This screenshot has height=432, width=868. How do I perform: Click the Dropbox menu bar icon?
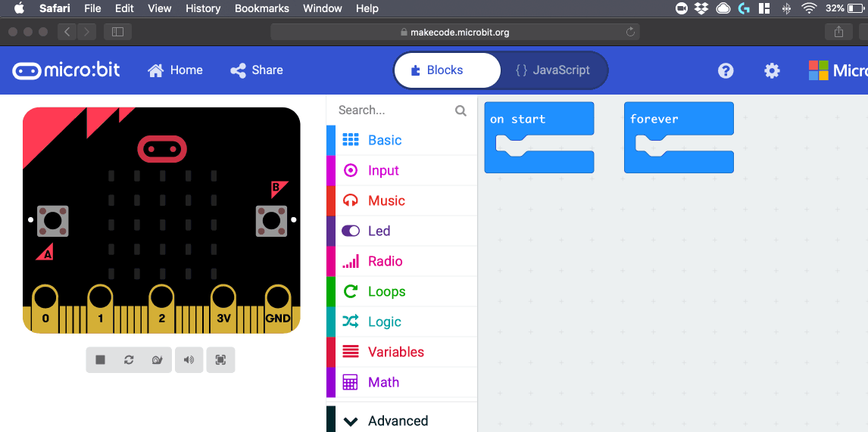click(x=702, y=8)
